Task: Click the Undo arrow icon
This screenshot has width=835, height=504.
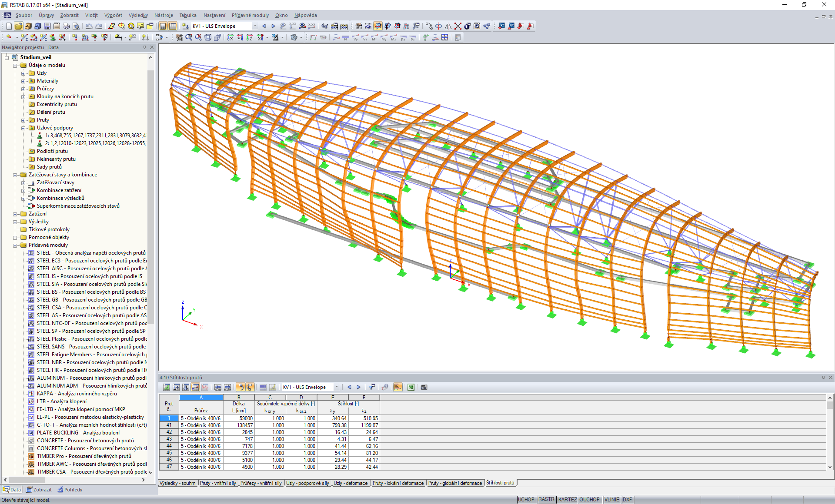Action: (x=89, y=26)
